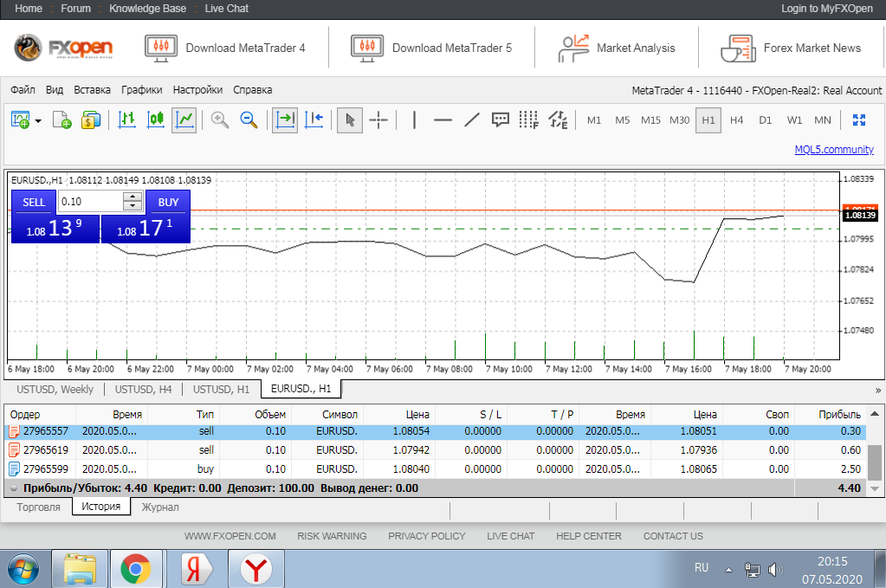The height and width of the screenshot is (588, 886).
Task: Select order 27965557 row
Action: tap(435, 431)
